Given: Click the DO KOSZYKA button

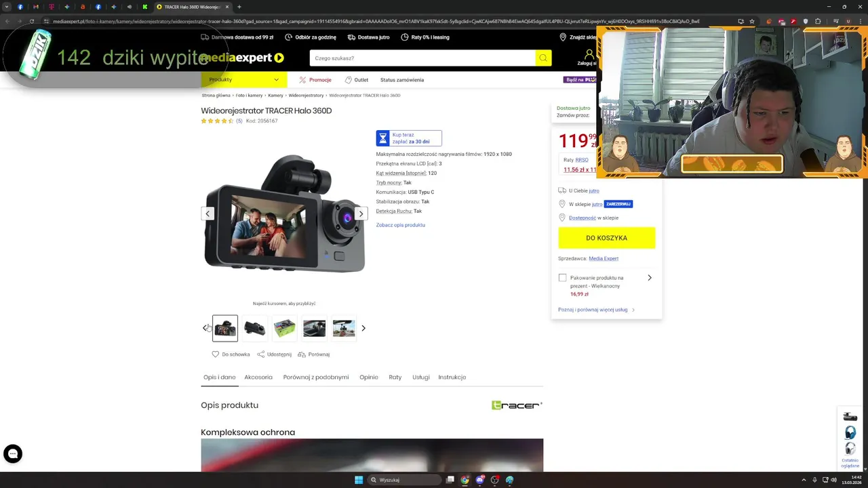Looking at the screenshot, I should (607, 238).
